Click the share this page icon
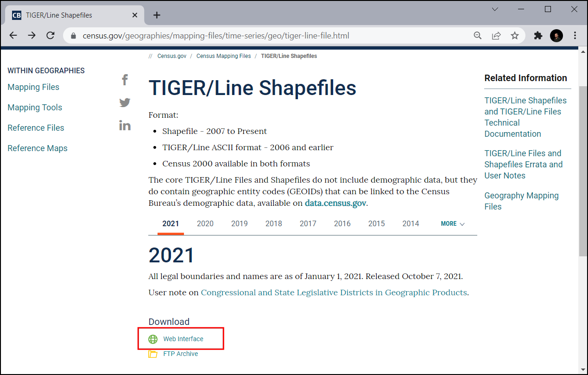Viewport: 588px width, 375px height. [496, 36]
